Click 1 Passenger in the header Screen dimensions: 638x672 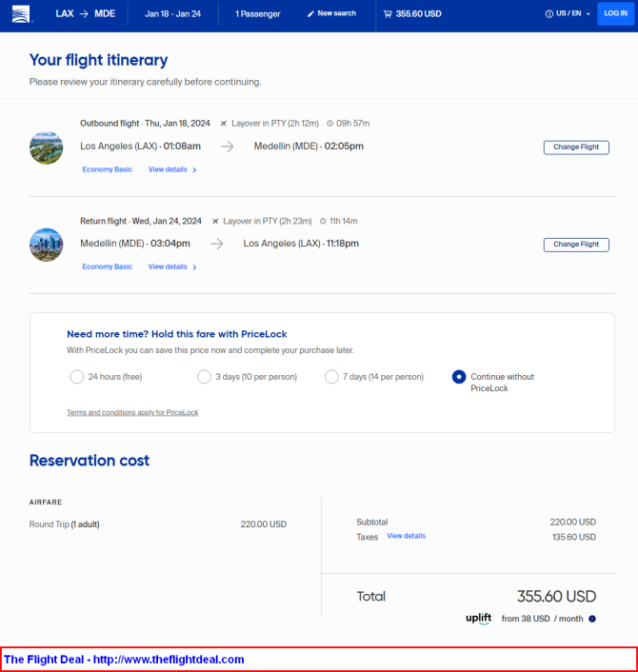click(257, 14)
